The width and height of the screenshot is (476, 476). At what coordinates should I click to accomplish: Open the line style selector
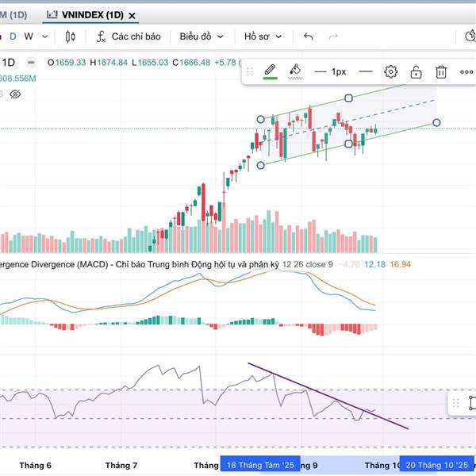pos(366,71)
